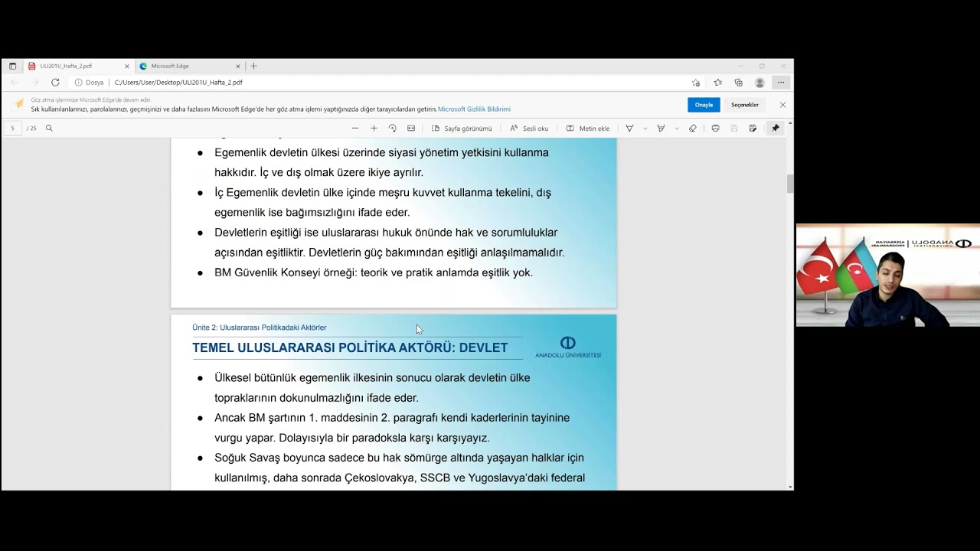Open the Collections panel
Image resolution: width=980 pixels, height=551 pixels.
point(738,83)
